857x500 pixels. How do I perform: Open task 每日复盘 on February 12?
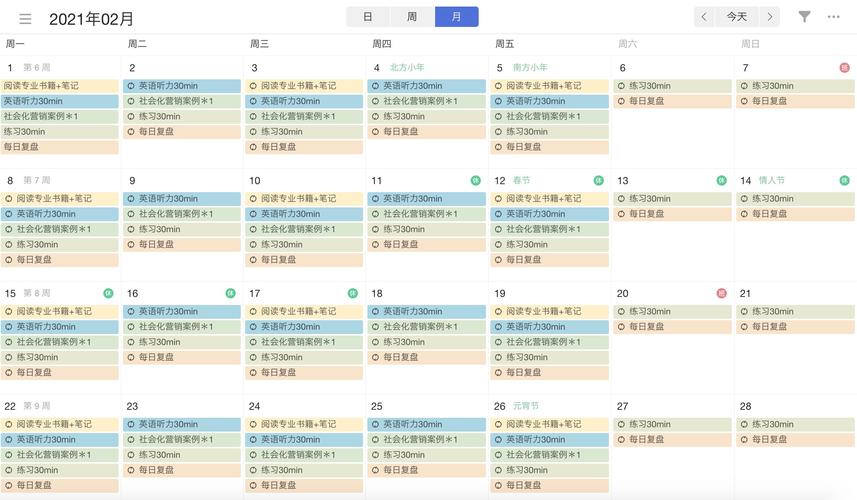tap(550, 260)
